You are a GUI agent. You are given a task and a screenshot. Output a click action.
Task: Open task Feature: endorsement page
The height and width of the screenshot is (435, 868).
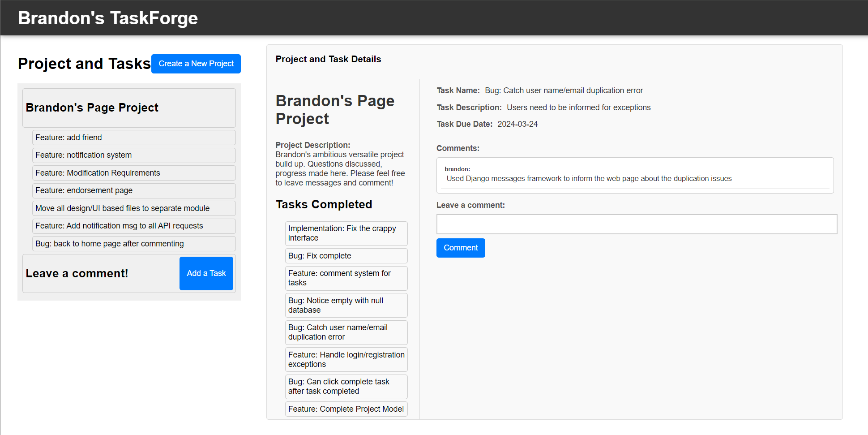134,190
